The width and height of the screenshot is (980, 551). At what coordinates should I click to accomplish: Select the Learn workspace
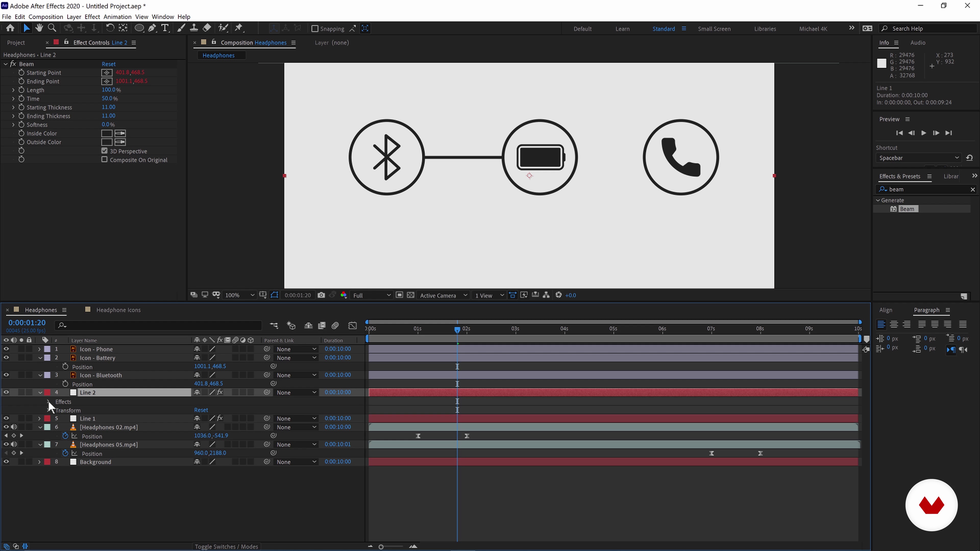coord(622,29)
